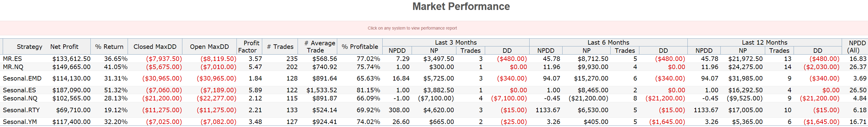This screenshot has width=868, height=127.
Task: Click the Last 6 Months group header
Action: [x=608, y=42]
